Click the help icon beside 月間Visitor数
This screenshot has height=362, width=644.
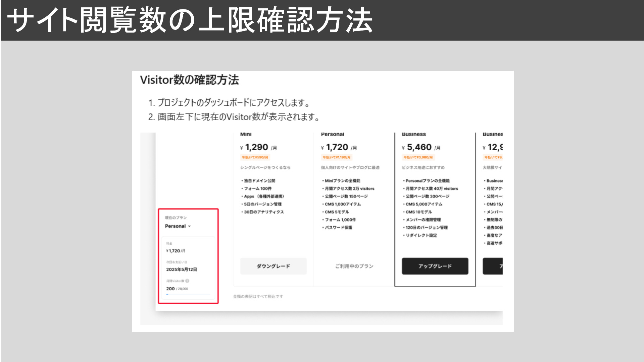pyautogui.click(x=187, y=281)
